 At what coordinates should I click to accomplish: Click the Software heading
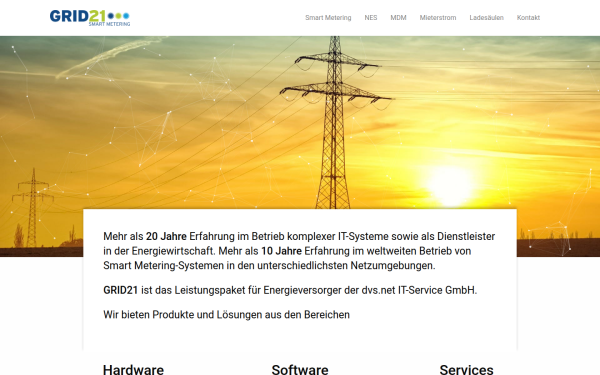click(300, 369)
